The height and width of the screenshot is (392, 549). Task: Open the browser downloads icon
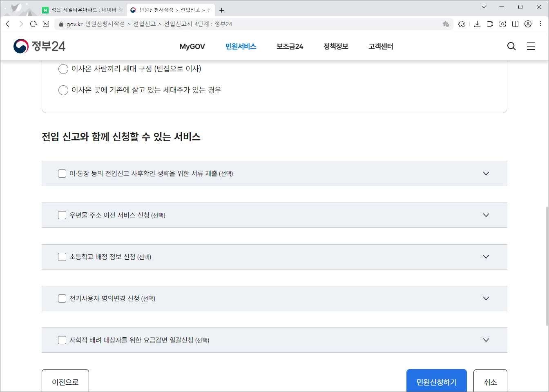pos(477,24)
